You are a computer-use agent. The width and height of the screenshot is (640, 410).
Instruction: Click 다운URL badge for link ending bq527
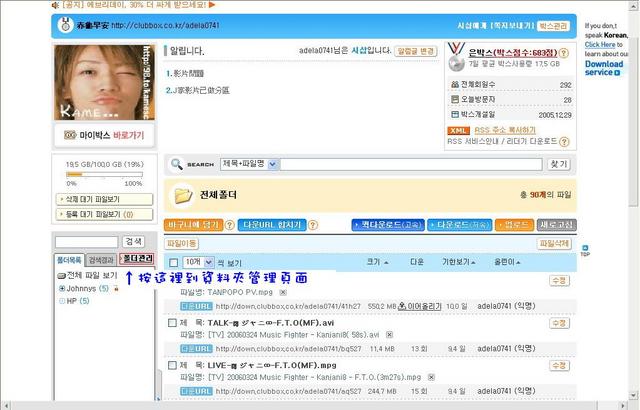(x=196, y=349)
